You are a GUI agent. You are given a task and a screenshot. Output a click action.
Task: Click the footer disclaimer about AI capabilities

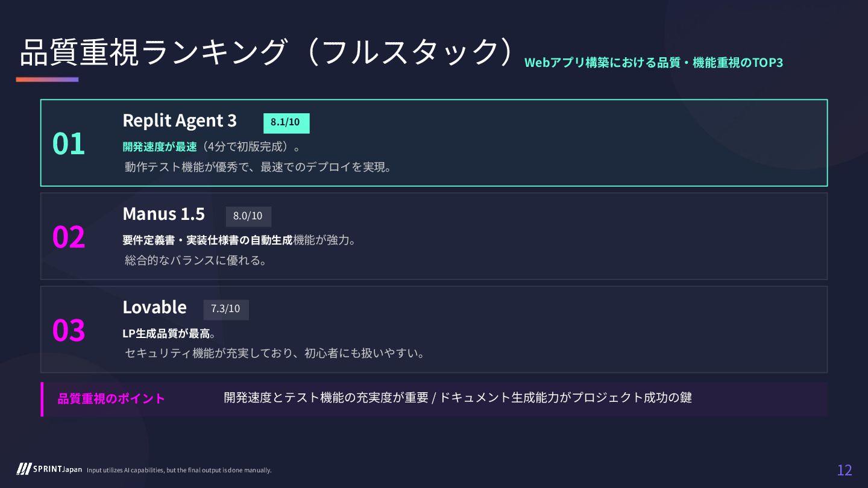179,471
